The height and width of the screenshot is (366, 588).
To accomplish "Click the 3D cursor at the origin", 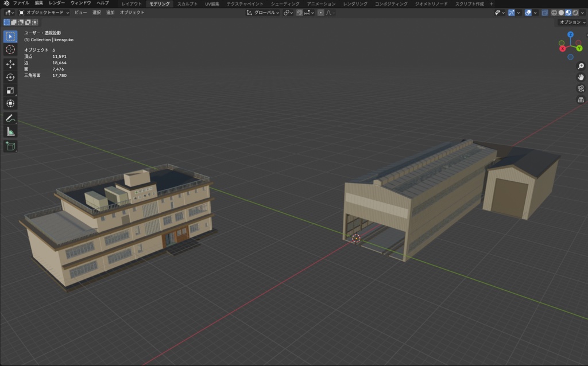I will click(x=356, y=238).
